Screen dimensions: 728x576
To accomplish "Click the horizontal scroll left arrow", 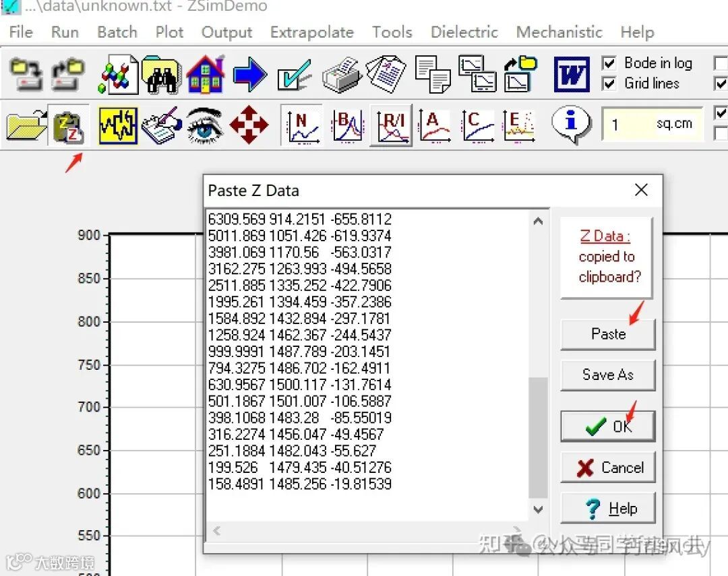I will (216, 530).
